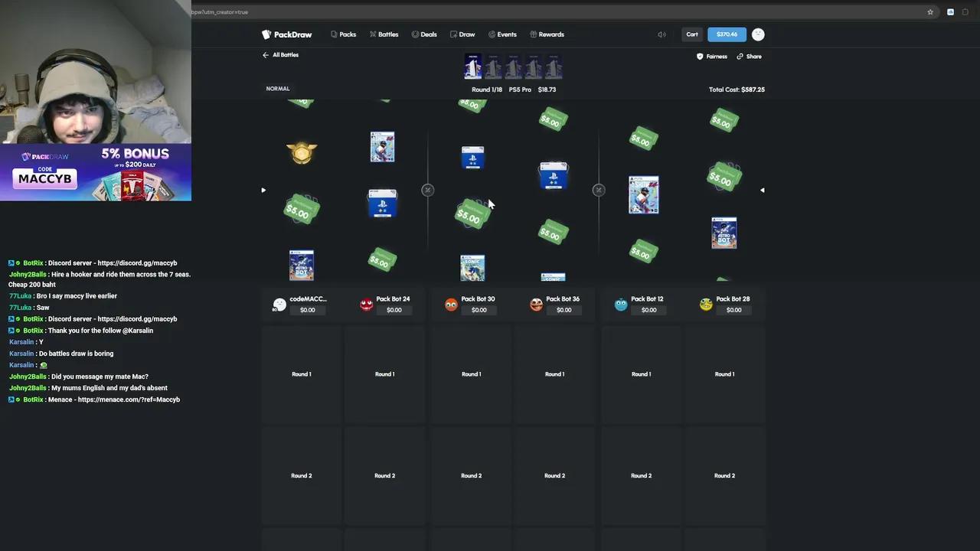Open the Rewards page

547,34
